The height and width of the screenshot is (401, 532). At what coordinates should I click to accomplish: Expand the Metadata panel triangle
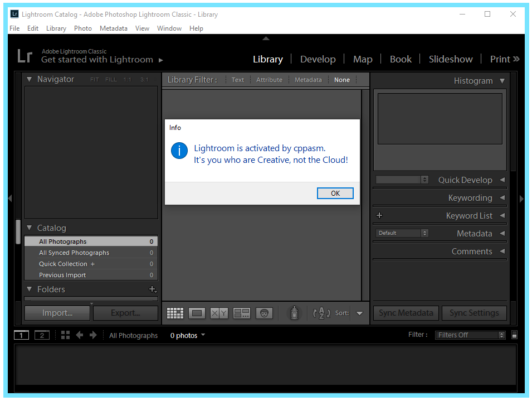pos(502,233)
